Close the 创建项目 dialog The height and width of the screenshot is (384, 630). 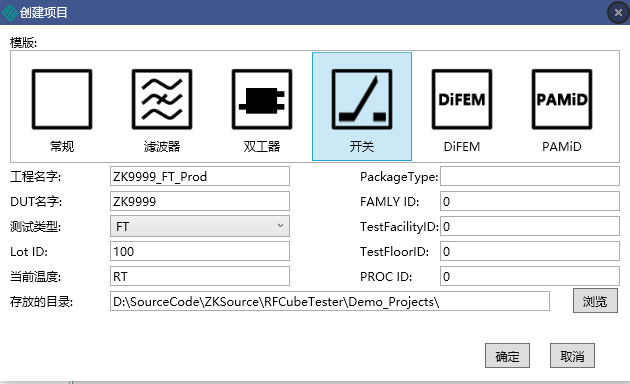(x=618, y=13)
